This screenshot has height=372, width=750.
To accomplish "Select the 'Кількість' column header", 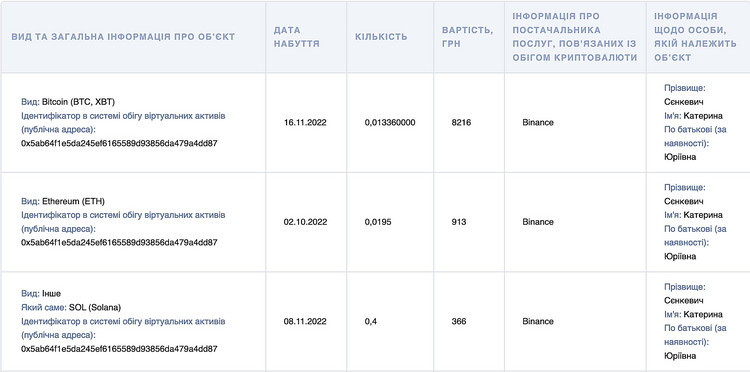I will [381, 37].
